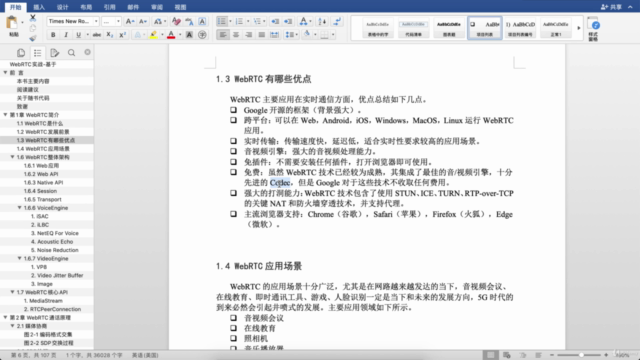Toggle italic formatting

66,35
